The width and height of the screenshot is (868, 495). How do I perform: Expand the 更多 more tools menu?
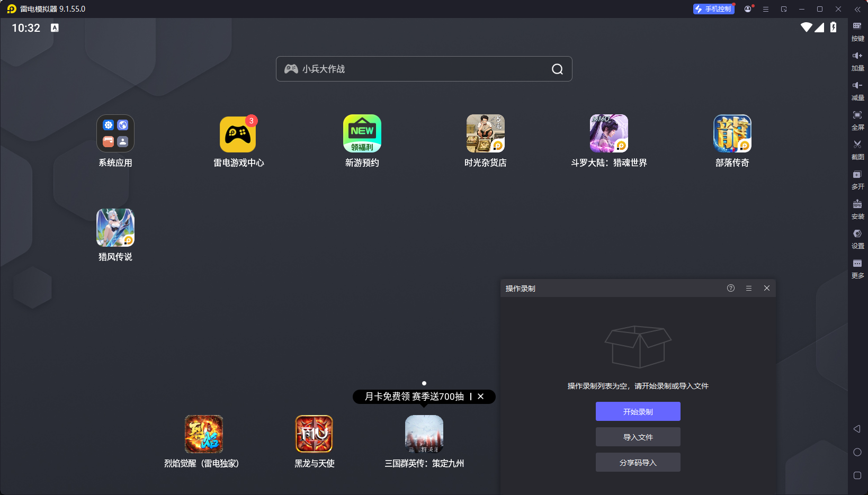(857, 267)
